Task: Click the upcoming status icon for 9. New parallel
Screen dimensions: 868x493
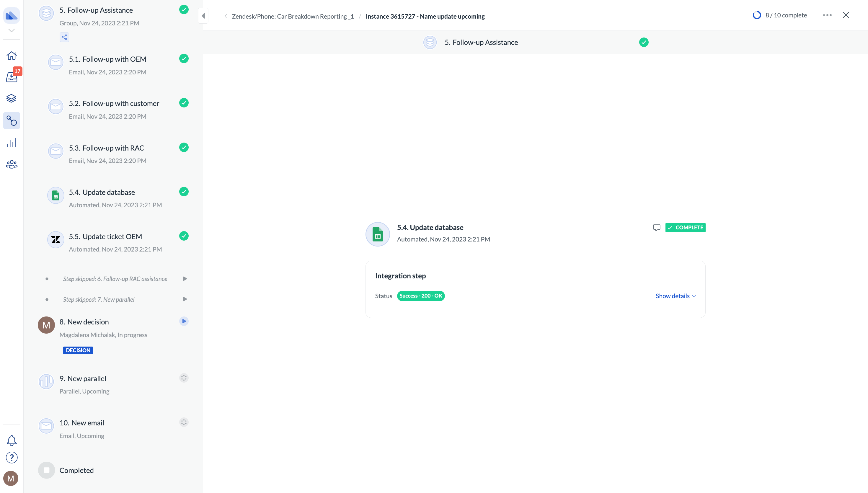Action: click(x=184, y=378)
